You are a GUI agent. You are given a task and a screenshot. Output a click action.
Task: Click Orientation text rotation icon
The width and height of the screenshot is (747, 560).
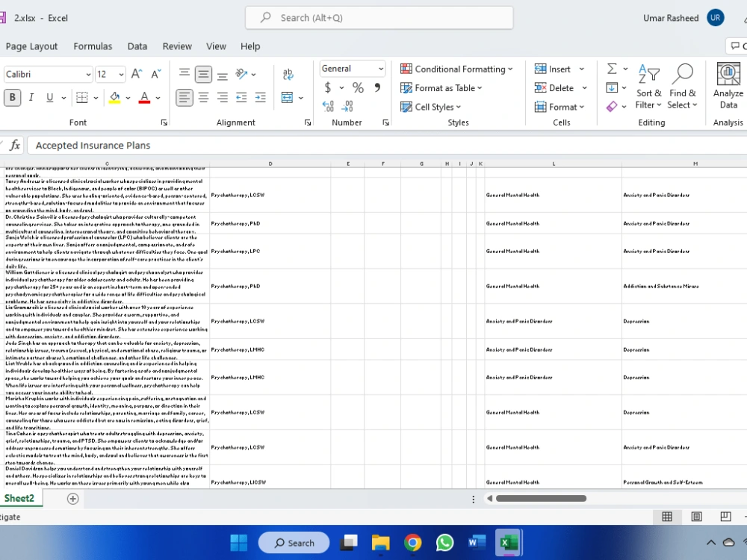242,74
